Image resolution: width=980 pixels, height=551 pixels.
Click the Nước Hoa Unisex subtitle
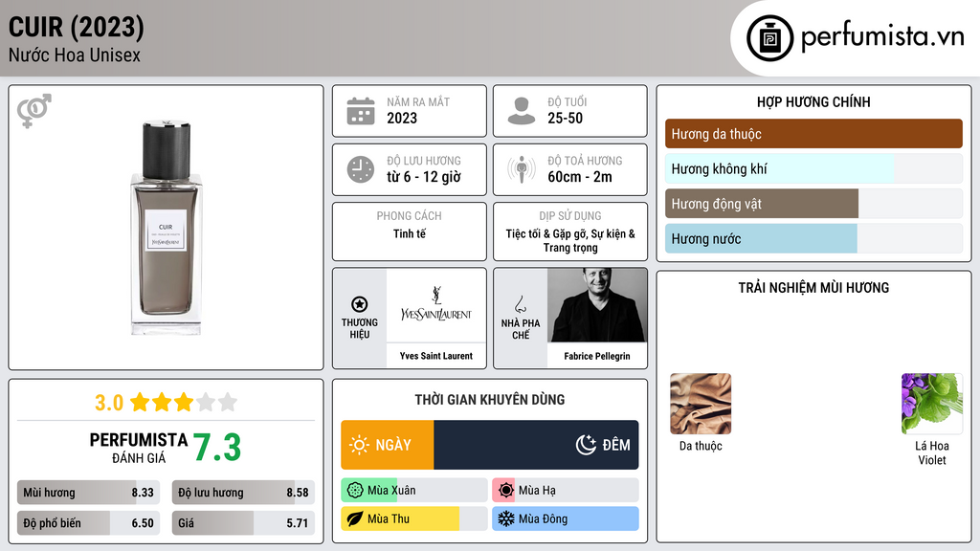click(x=75, y=55)
